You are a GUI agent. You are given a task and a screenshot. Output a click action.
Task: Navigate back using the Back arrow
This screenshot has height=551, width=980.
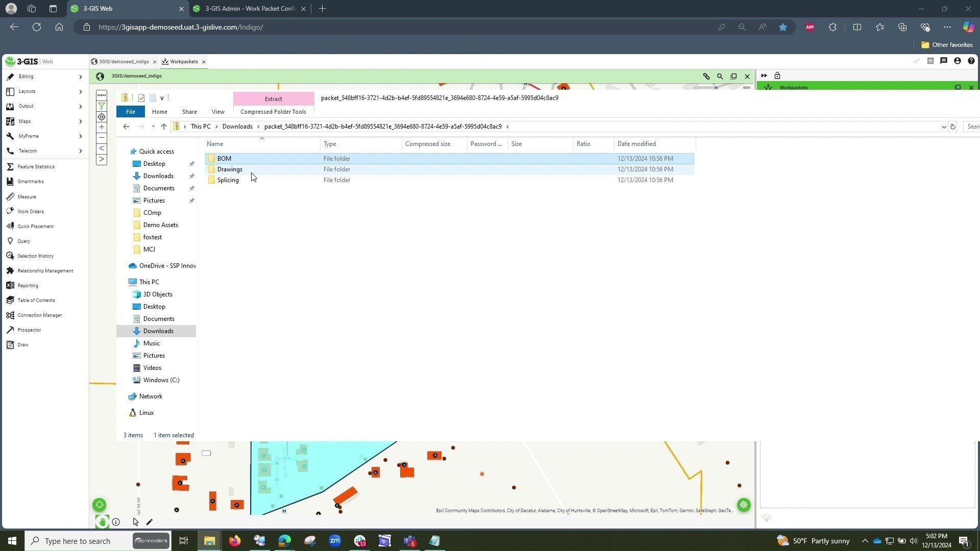click(x=126, y=126)
